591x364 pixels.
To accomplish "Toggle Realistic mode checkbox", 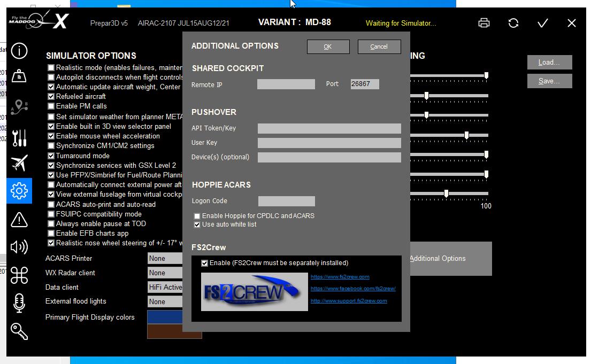I will coord(51,68).
